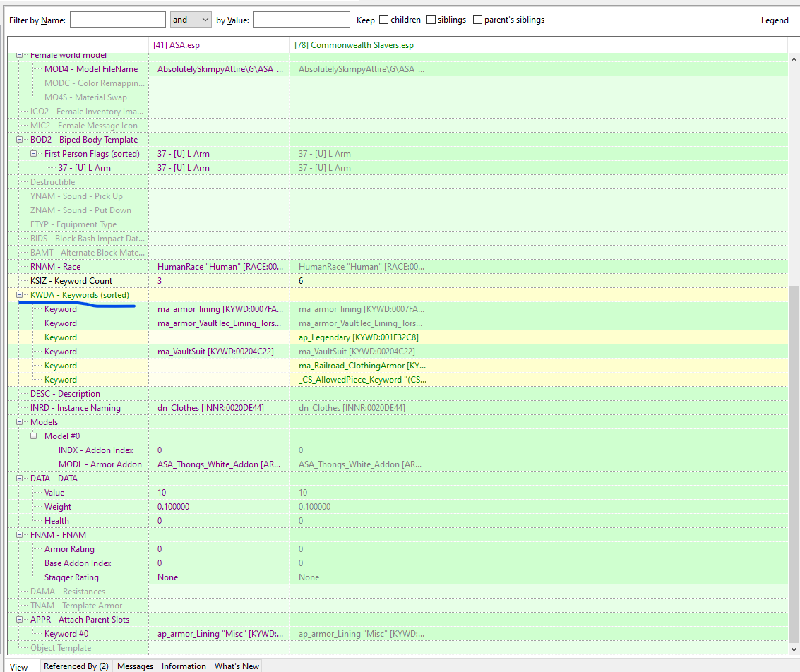Open the What's New tab
800x672 pixels.
point(237,666)
